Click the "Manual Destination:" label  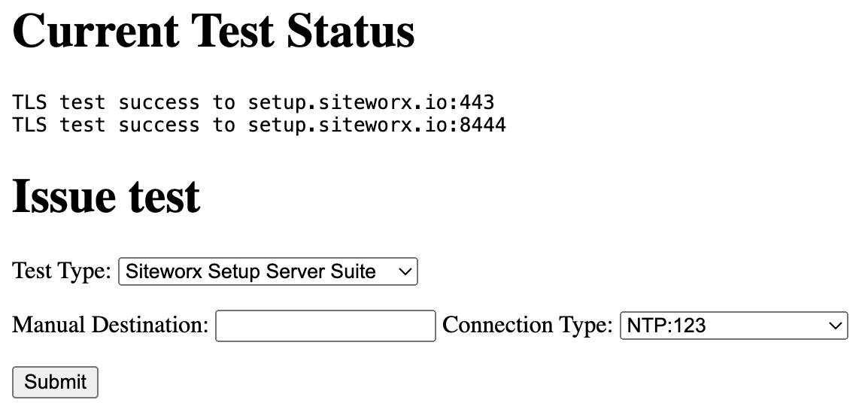coord(111,326)
